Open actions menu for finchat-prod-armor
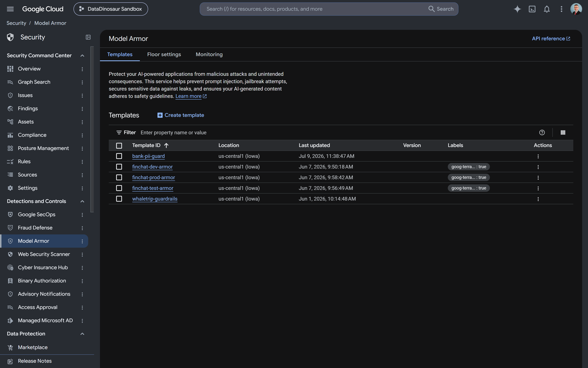The image size is (588, 368). (x=538, y=178)
